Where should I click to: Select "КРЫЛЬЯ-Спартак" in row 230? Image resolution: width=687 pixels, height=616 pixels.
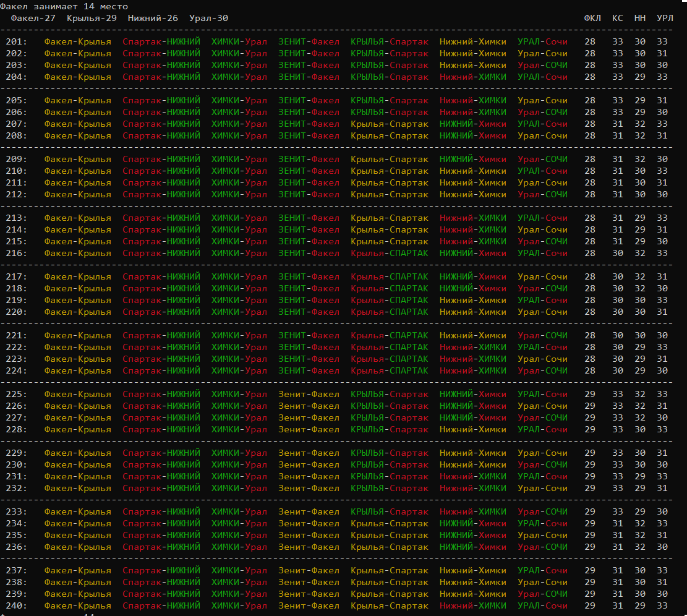pyautogui.click(x=390, y=465)
